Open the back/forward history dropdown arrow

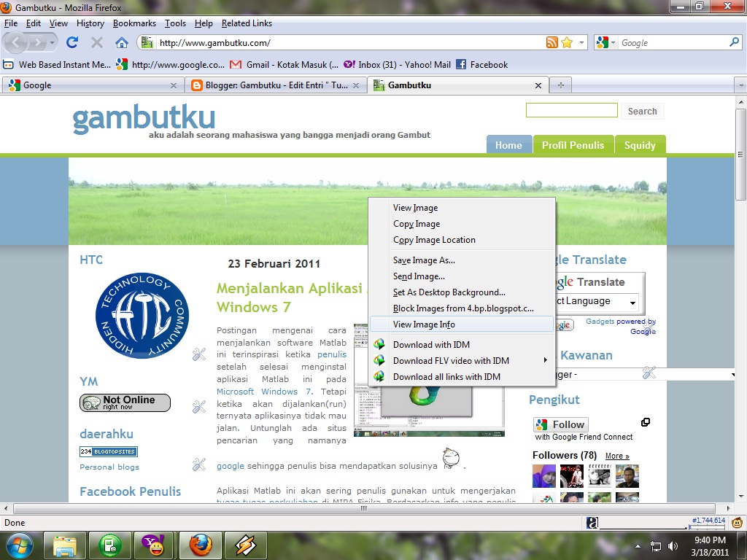(x=52, y=43)
